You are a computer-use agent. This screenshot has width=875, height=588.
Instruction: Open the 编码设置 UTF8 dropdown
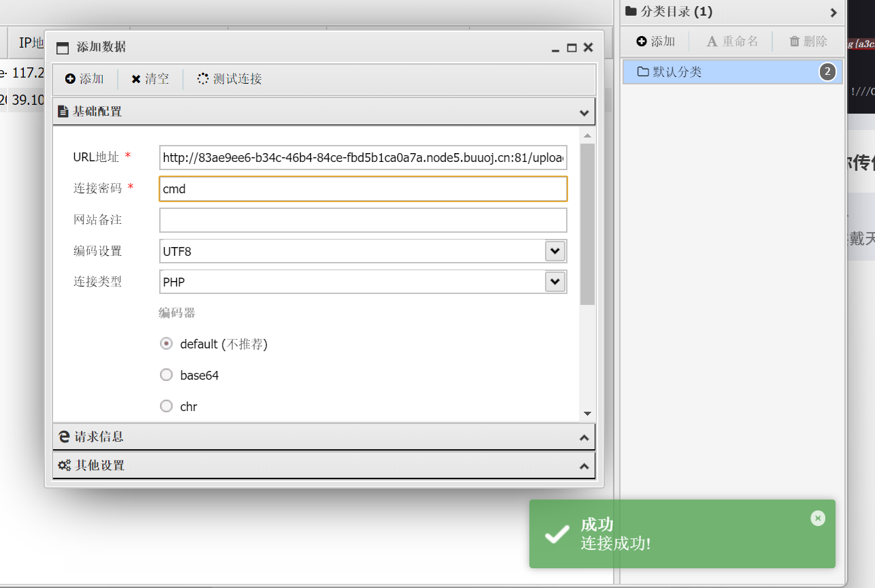point(555,251)
